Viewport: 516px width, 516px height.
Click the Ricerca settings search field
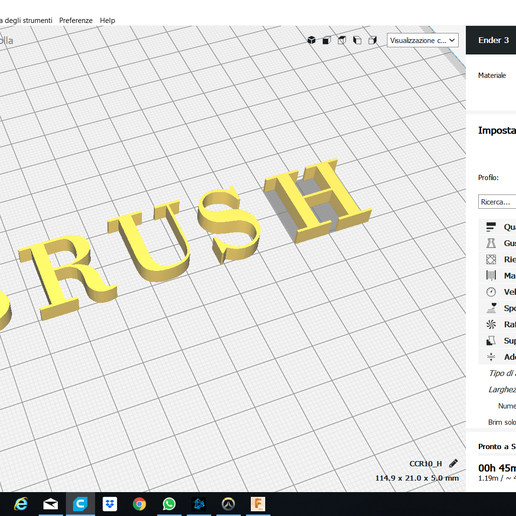pos(497,202)
